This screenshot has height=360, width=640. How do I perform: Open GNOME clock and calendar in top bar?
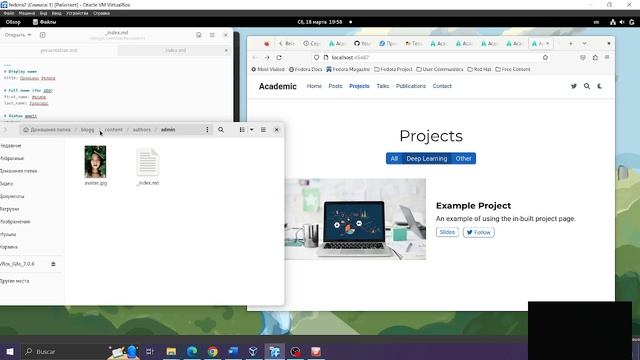click(320, 22)
